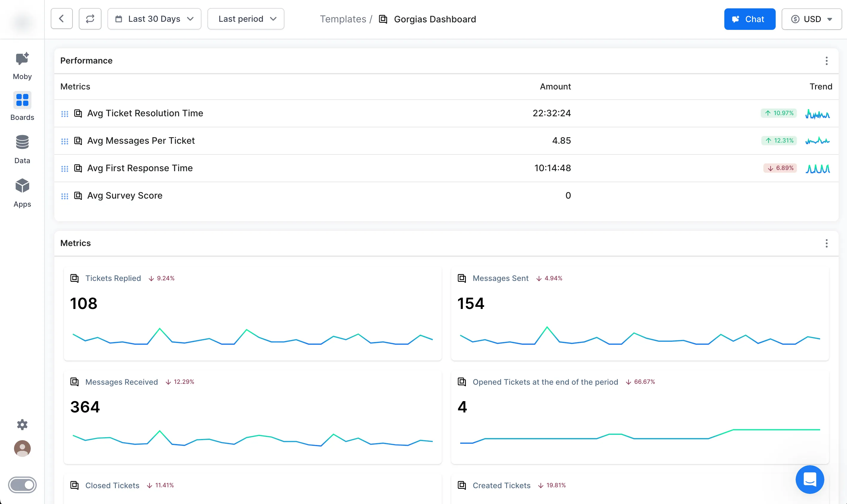Click the back arrow button
Viewport: 847px width, 504px height.
click(x=61, y=19)
